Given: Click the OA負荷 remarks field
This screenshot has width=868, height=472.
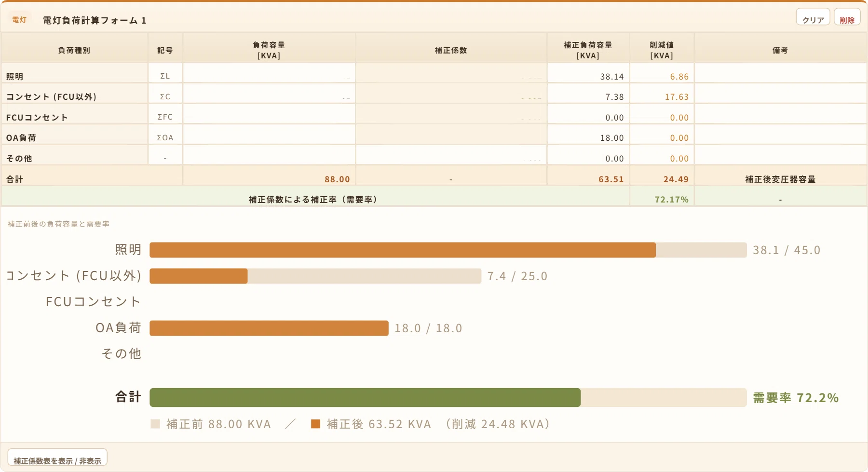Looking at the screenshot, I should pyautogui.click(x=780, y=135).
